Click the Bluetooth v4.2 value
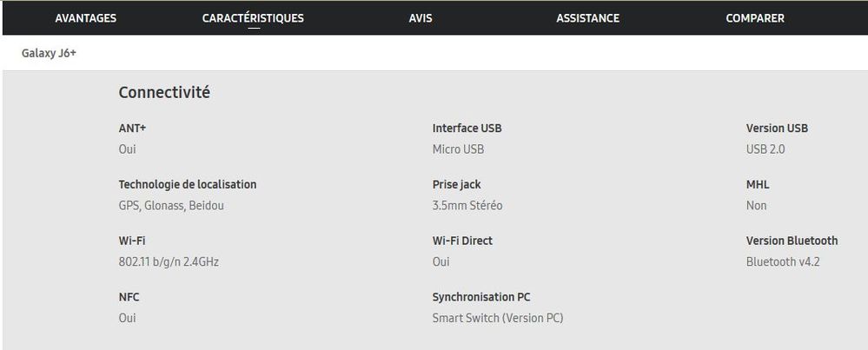Viewport: 868px width, 350px height. [782, 261]
